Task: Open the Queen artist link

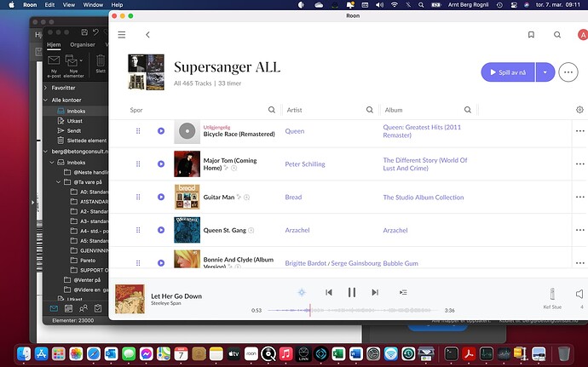Action: (x=294, y=131)
